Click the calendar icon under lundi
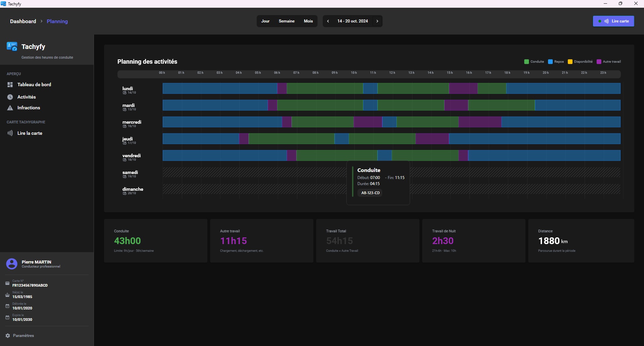 pos(125,93)
